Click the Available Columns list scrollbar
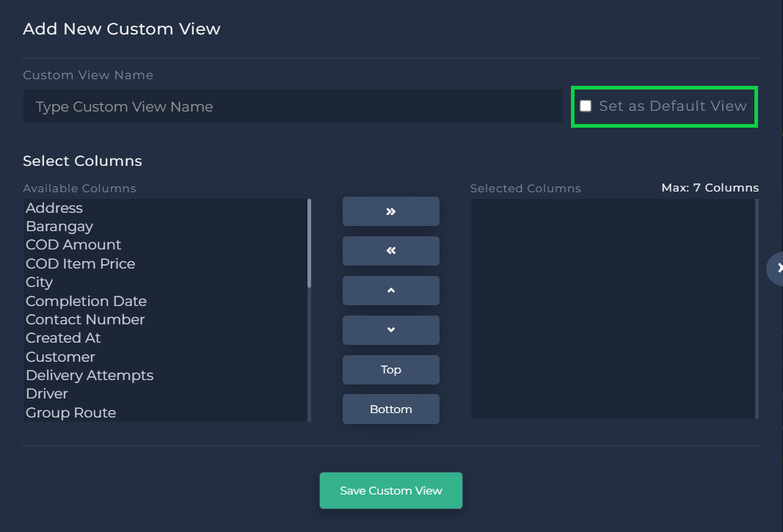The width and height of the screenshot is (783, 532). pos(309,244)
